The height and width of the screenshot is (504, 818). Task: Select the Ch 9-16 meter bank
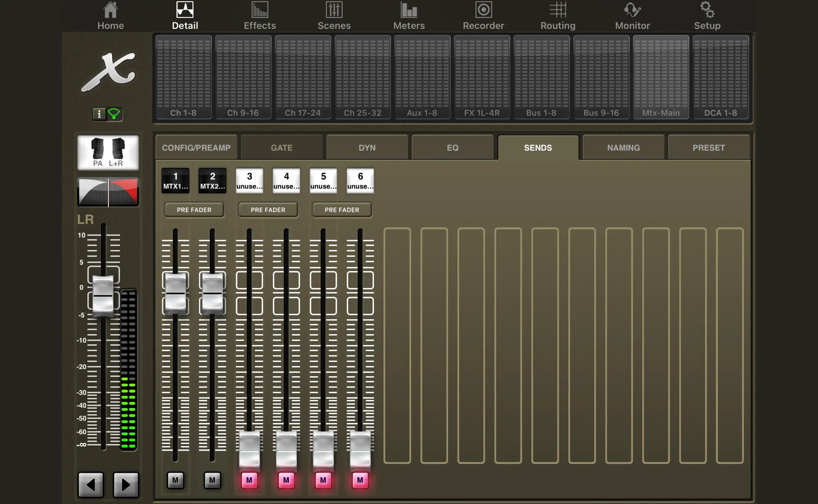(243, 77)
